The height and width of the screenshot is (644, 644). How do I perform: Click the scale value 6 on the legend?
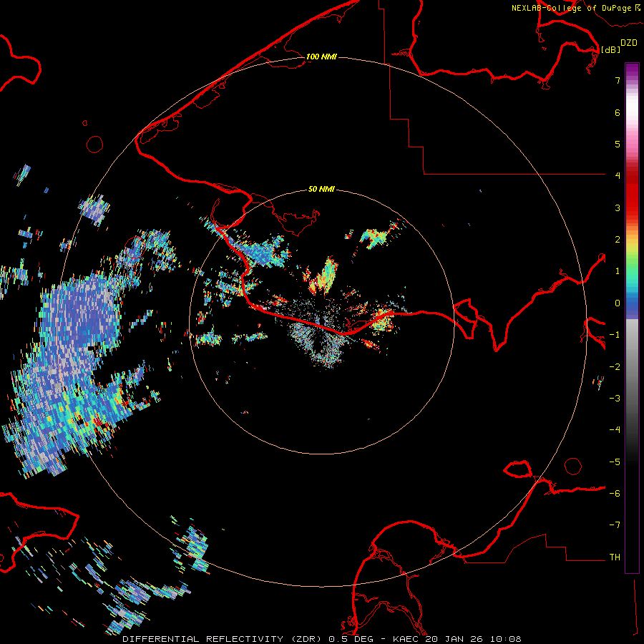pos(618,112)
